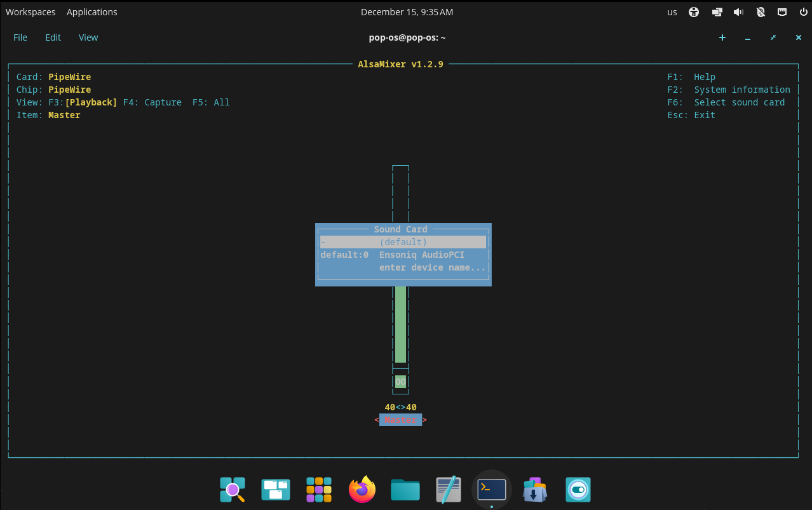Click the launcher magnifier dock icon
This screenshot has width=812, height=510.
point(233,490)
